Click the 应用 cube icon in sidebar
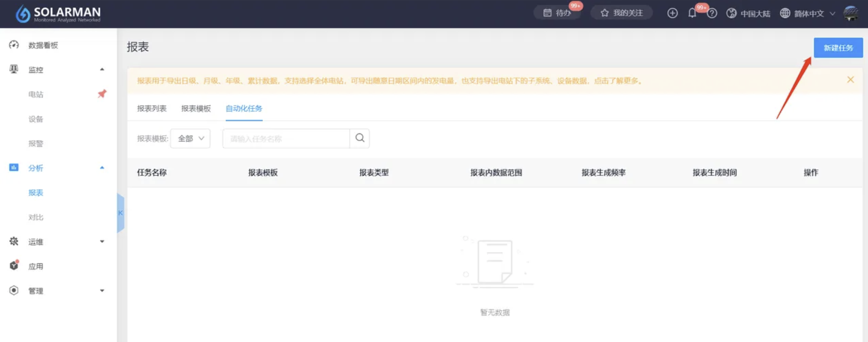The image size is (868, 342). pyautogui.click(x=14, y=266)
